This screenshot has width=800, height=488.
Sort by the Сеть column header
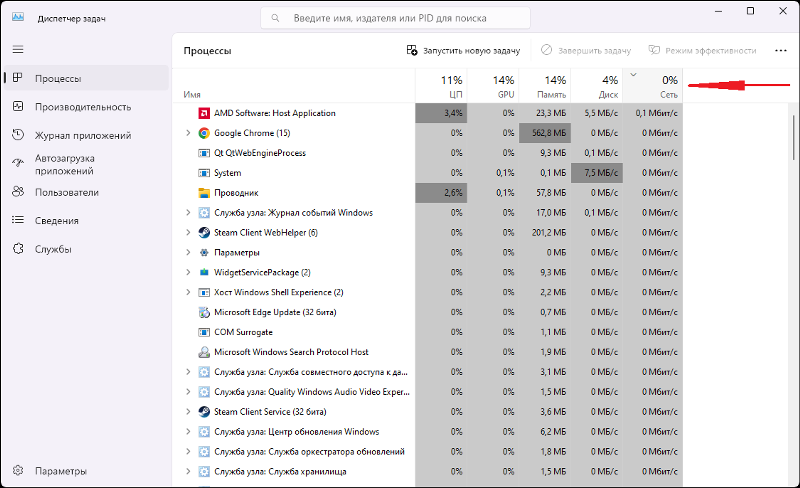(653, 86)
